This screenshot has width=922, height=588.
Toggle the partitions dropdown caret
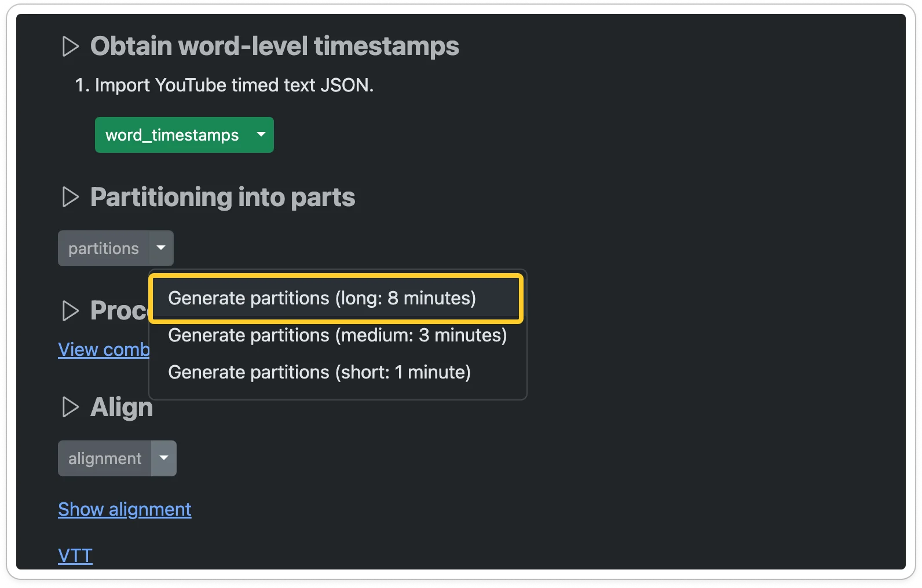click(161, 248)
